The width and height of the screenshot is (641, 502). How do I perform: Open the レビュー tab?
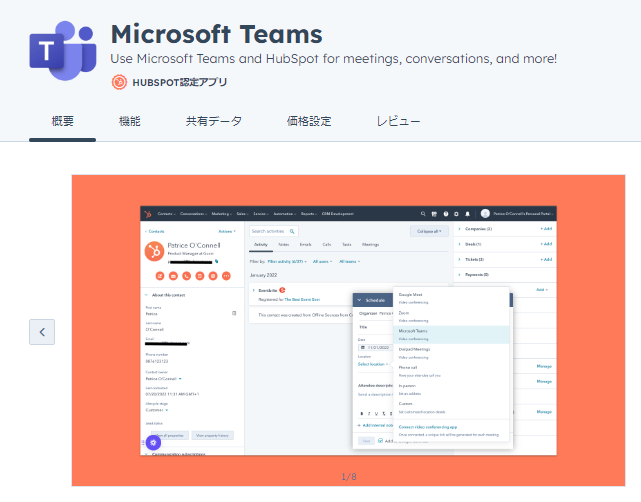pos(398,121)
